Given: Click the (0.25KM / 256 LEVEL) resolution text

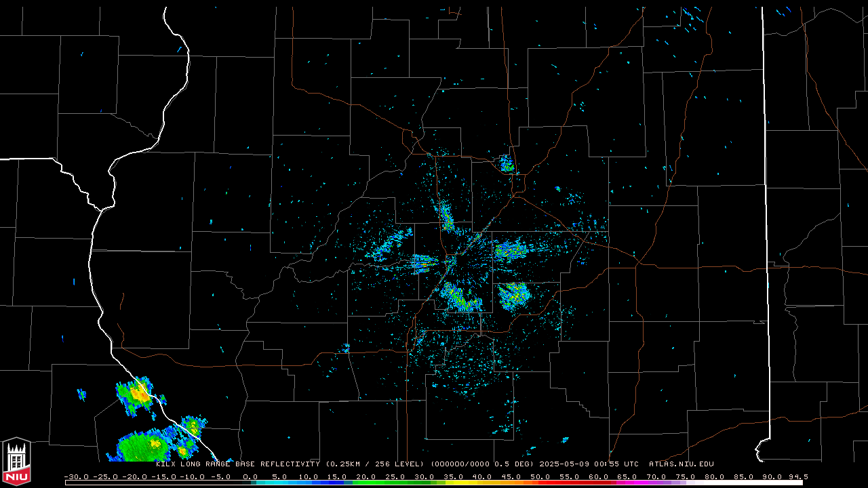Looking at the screenshot, I should [x=375, y=464].
